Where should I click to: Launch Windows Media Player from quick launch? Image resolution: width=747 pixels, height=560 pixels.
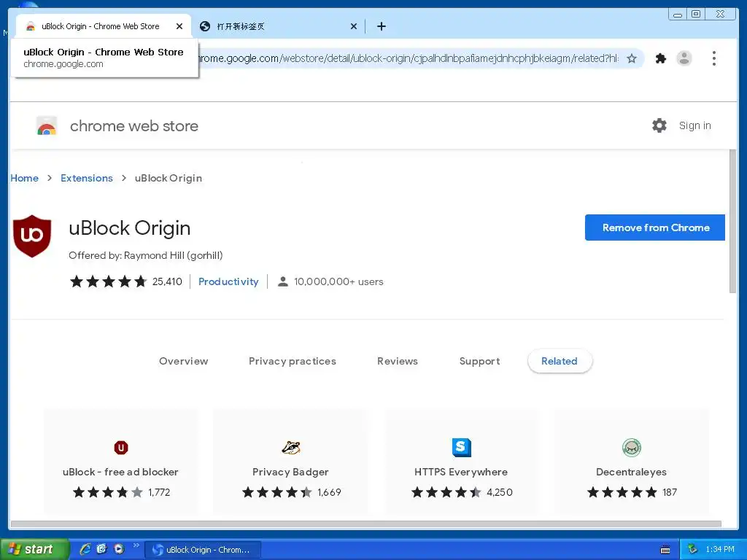pos(119,549)
